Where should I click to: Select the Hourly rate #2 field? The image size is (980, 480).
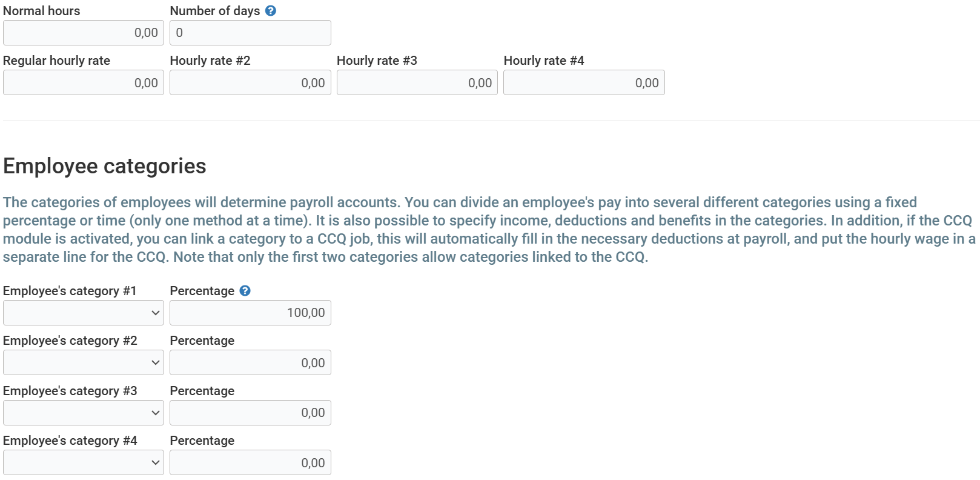[250, 83]
